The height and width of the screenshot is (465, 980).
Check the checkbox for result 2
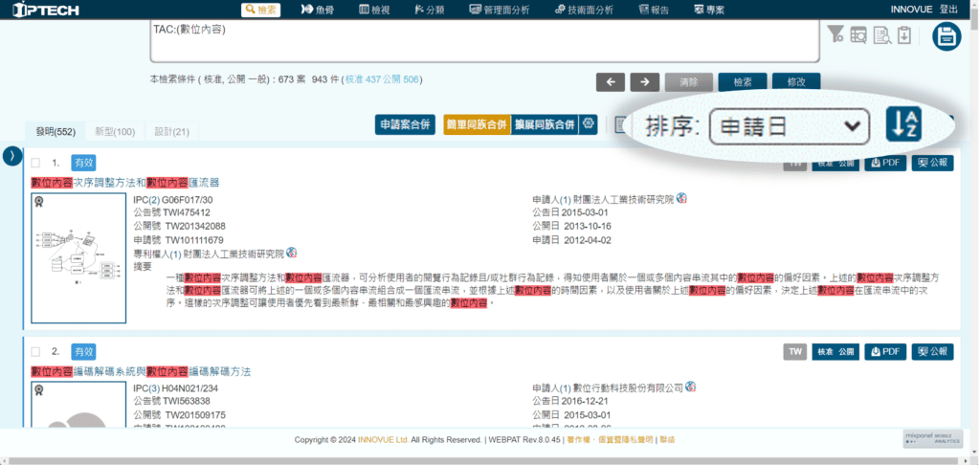pyautogui.click(x=35, y=351)
